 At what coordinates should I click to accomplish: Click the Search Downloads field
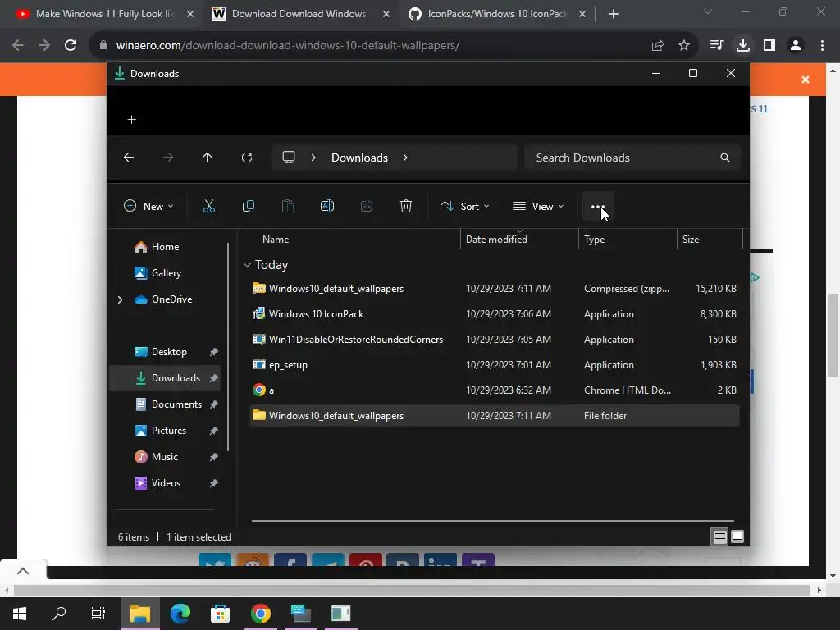tap(632, 157)
